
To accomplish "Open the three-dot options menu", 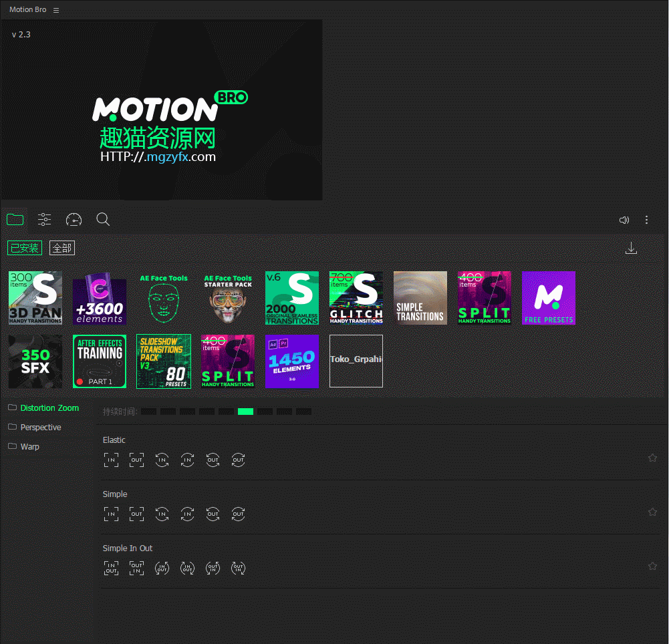I will (646, 220).
